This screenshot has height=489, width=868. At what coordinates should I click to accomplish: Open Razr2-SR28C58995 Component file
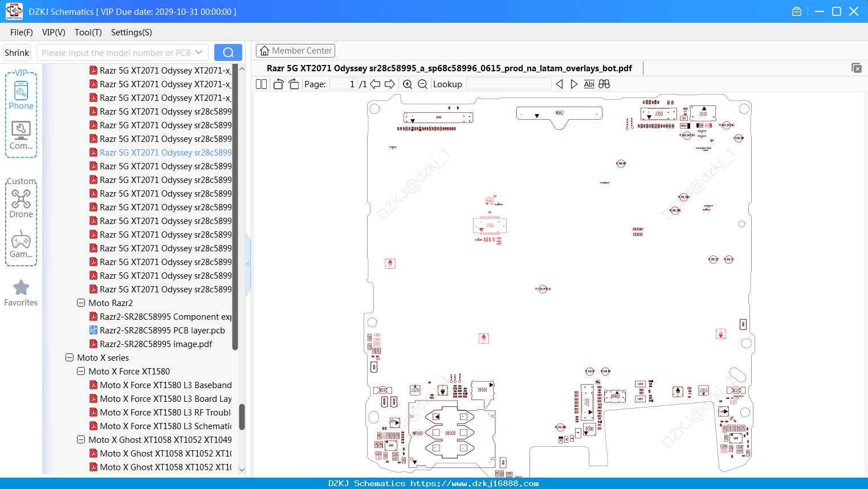(166, 317)
